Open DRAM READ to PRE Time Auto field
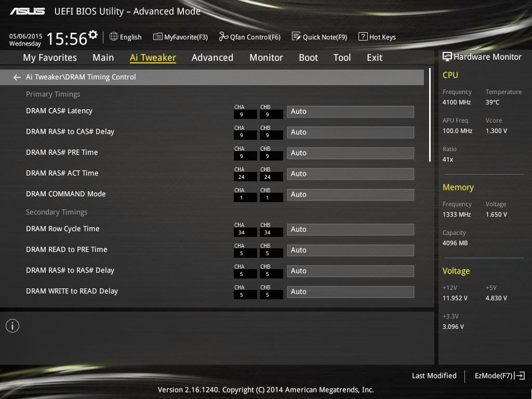 (x=351, y=250)
